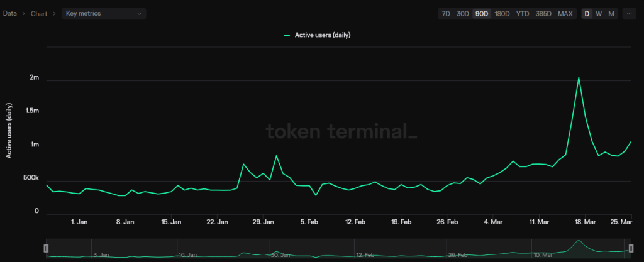Click the 18. Mar peak on the line

[x=579, y=77]
